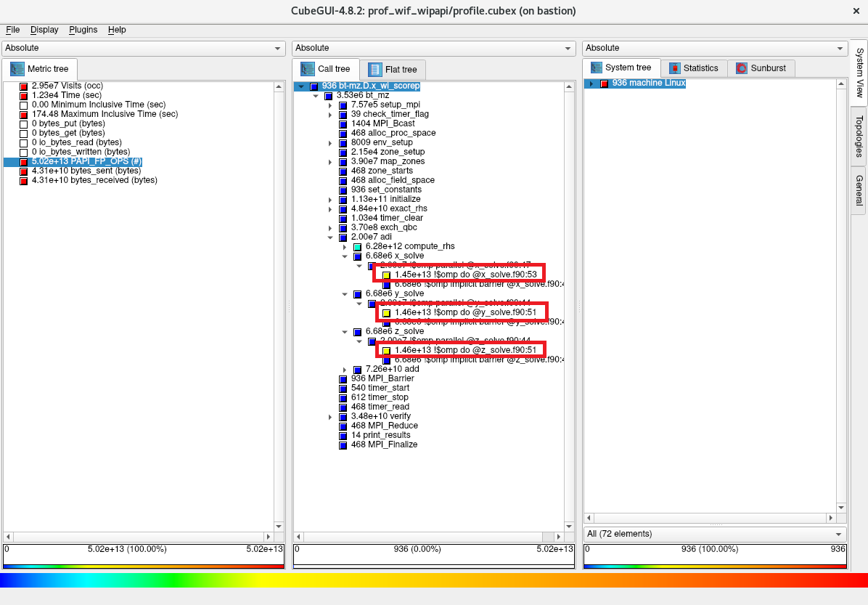Click the blue icon beside MPI_Bcast
The width and height of the screenshot is (868, 605).
(x=343, y=124)
